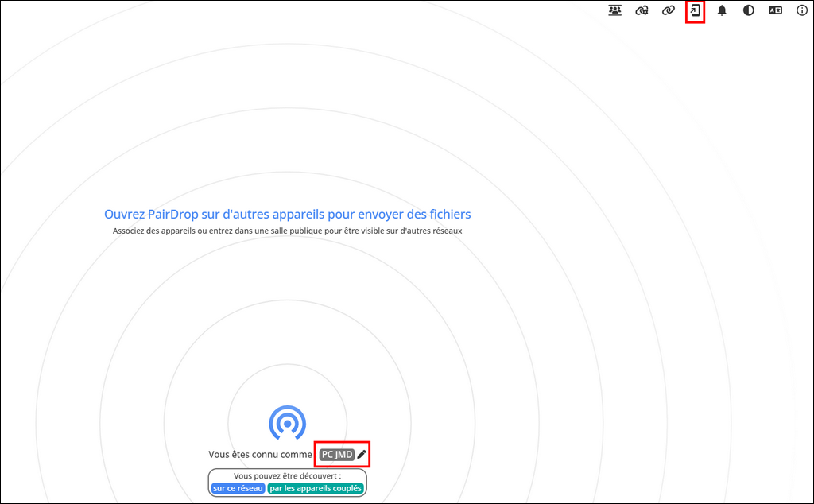Open the public room icon with people
Screen dimensions: 814x504
click(x=614, y=11)
